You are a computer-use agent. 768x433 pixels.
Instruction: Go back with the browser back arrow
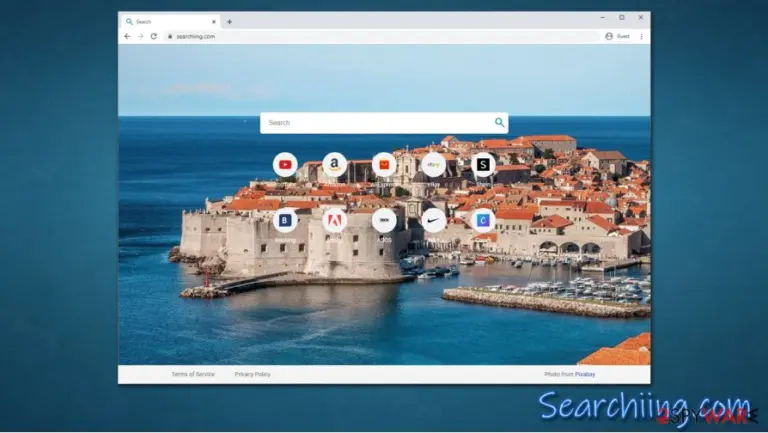(127, 36)
